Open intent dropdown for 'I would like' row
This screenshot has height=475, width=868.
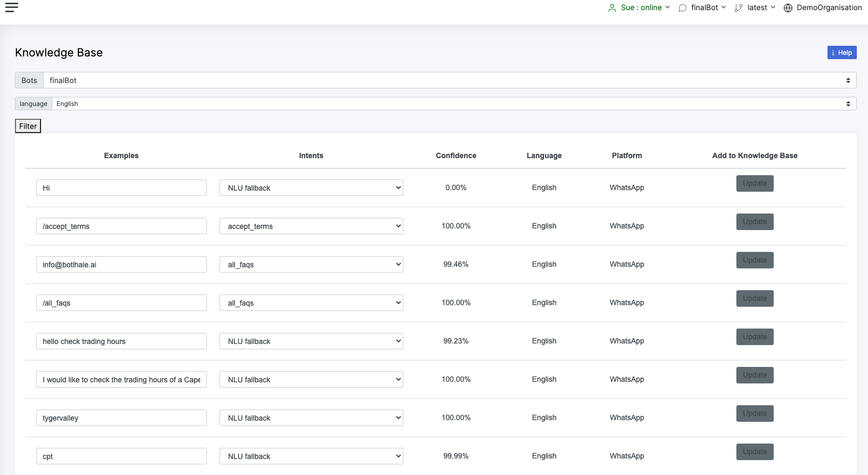tap(311, 380)
